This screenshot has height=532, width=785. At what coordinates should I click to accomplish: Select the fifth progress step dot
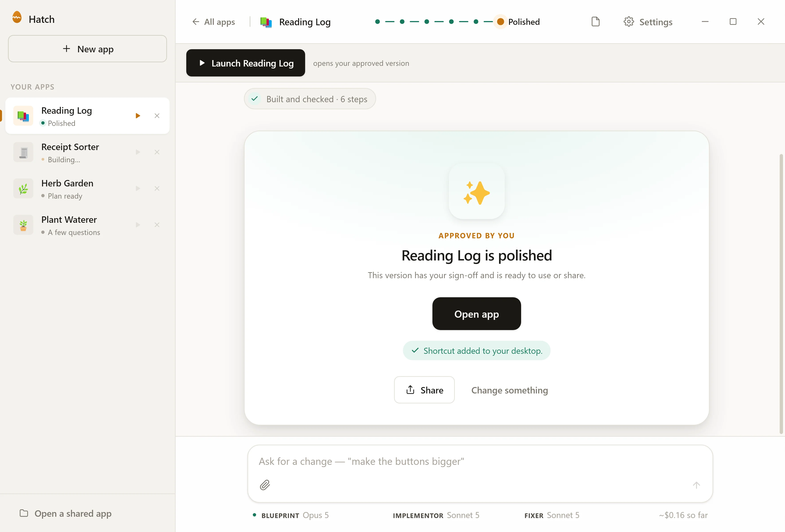point(476,22)
